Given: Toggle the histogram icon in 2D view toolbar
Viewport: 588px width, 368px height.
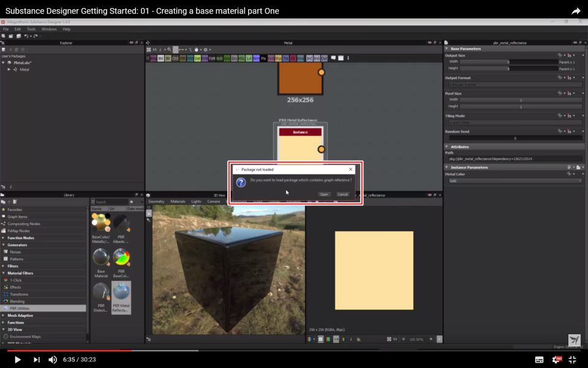Looking at the screenshot, I should (x=358, y=339).
